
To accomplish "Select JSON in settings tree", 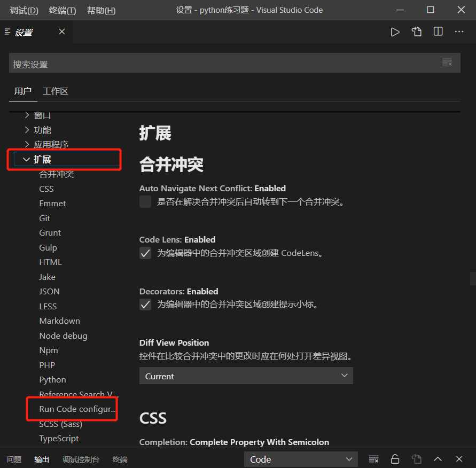I will tap(50, 292).
